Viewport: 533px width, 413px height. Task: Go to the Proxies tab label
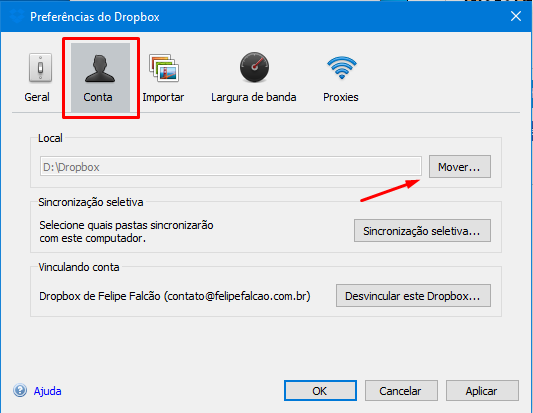click(x=341, y=97)
